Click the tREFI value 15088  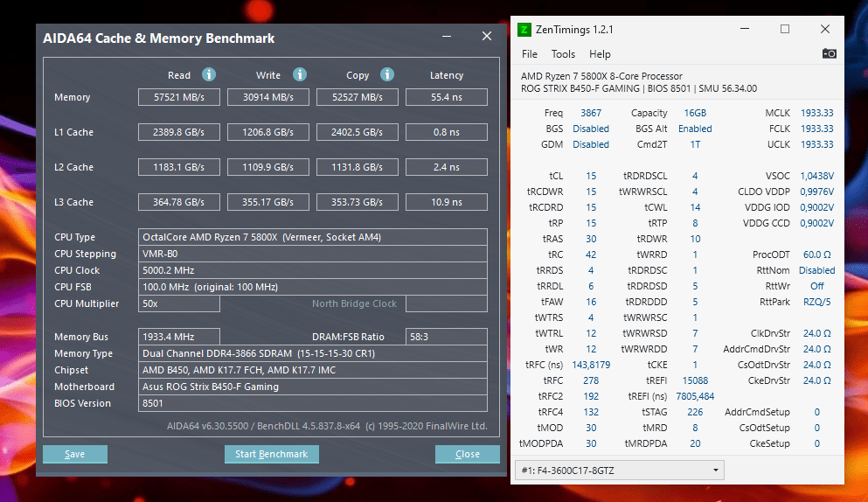[695, 380]
